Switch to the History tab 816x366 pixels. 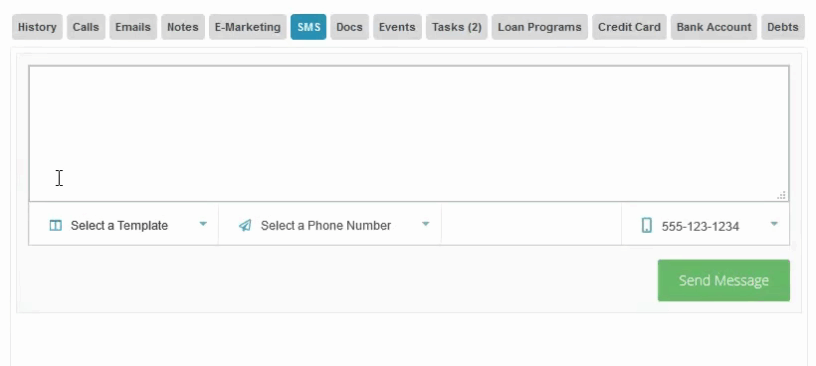coord(37,27)
